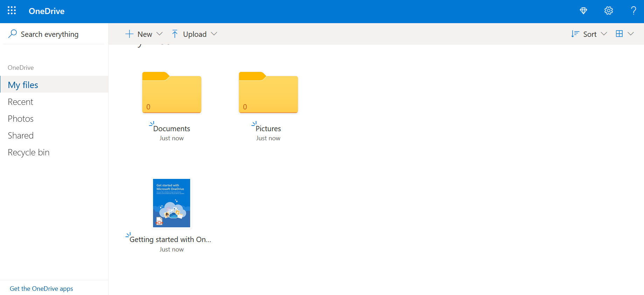Click the Premium diamond icon

pyautogui.click(x=583, y=11)
